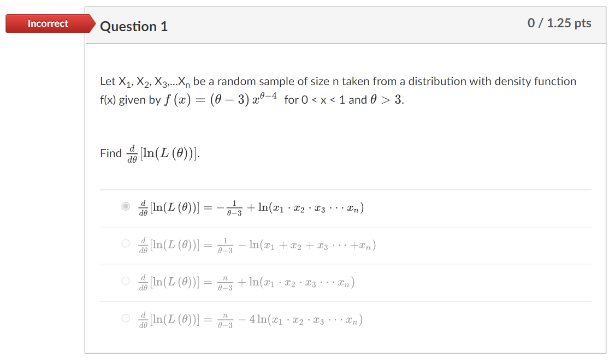
Task: Choose the answer ending with -4 ln product
Action: pyautogui.click(x=246, y=320)
